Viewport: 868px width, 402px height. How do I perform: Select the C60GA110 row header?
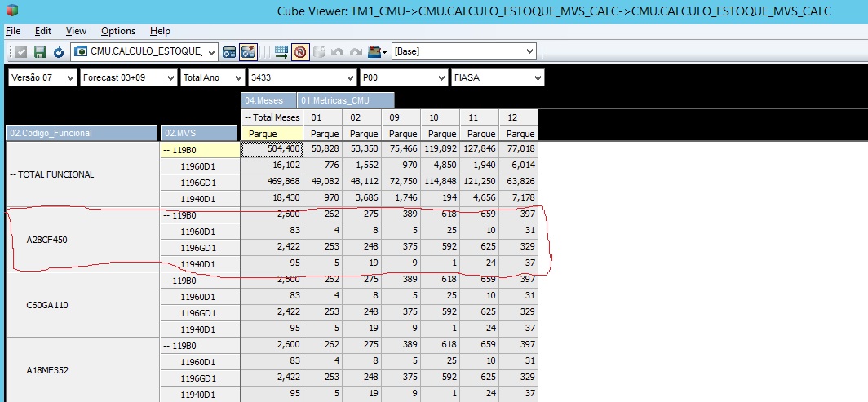83,305
